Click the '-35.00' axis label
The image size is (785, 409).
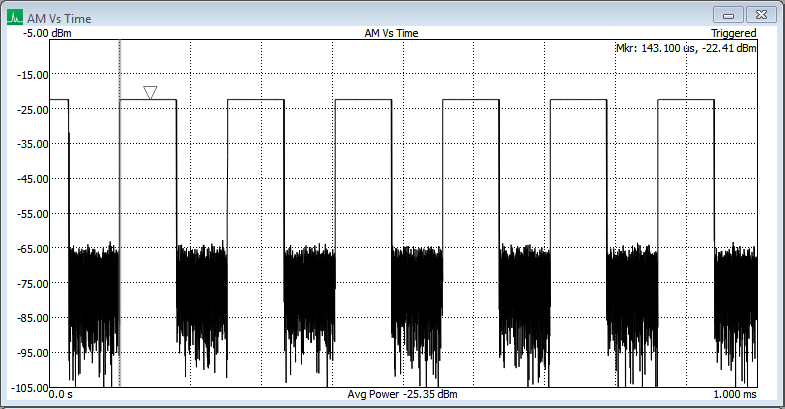pos(33,144)
